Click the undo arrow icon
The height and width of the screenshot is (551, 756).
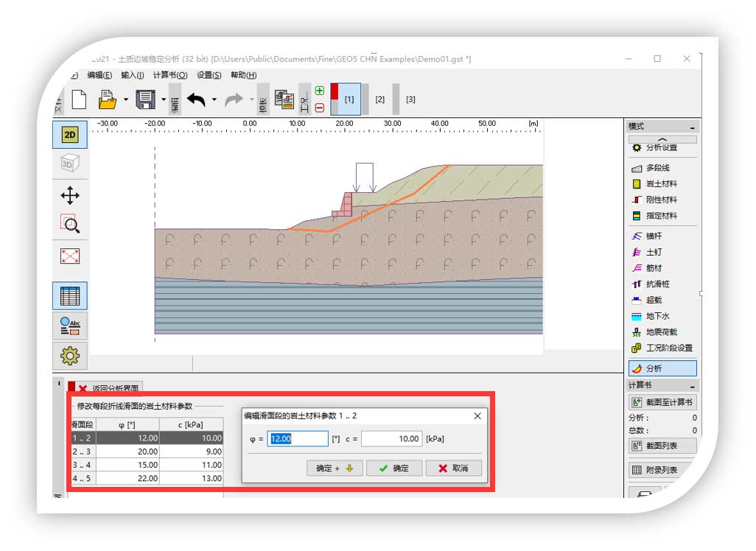[x=195, y=99]
